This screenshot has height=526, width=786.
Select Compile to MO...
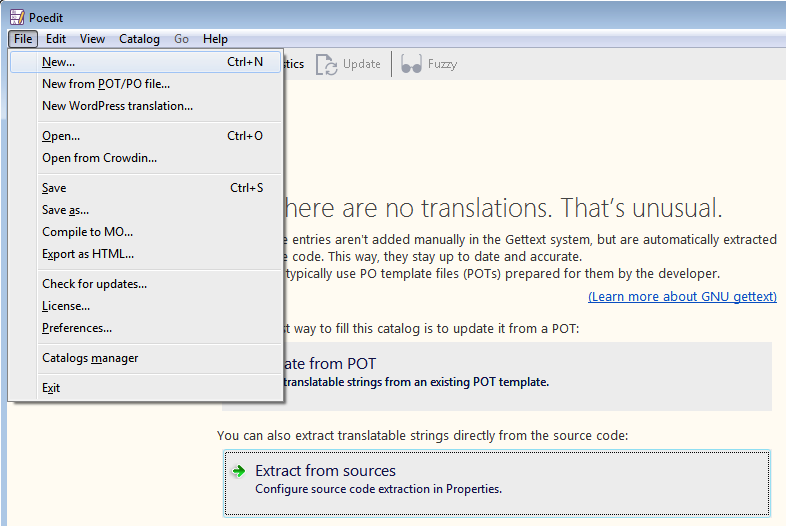pyautogui.click(x=87, y=232)
